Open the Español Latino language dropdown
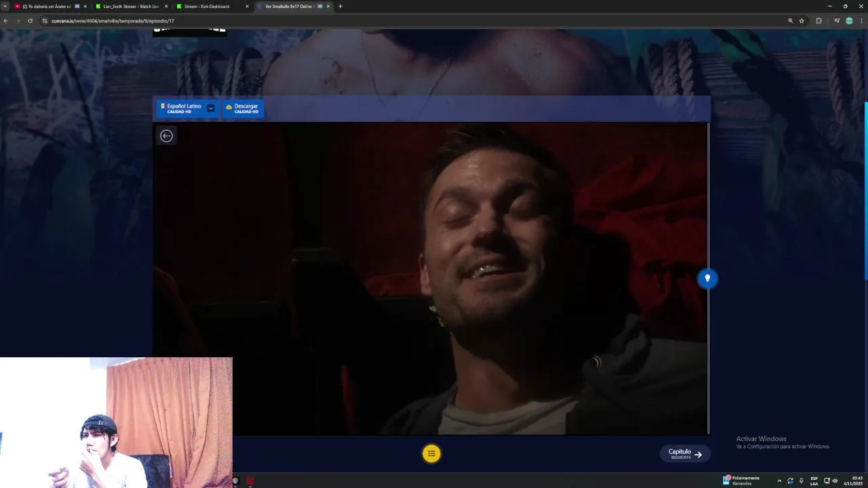868x488 pixels. [188, 108]
